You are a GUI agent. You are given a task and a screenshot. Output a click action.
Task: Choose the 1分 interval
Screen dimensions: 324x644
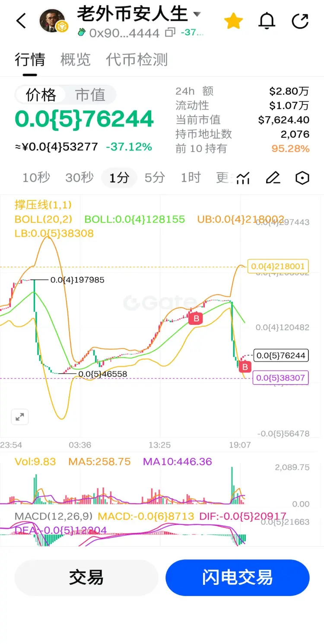click(x=119, y=178)
